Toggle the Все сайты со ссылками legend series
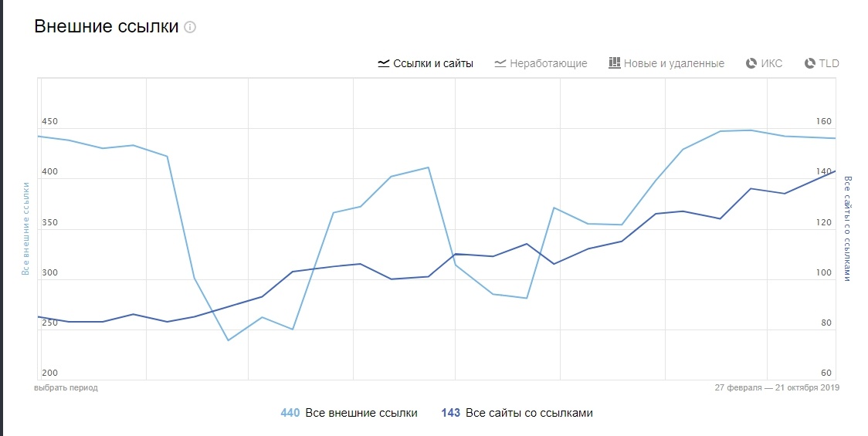 530,413
